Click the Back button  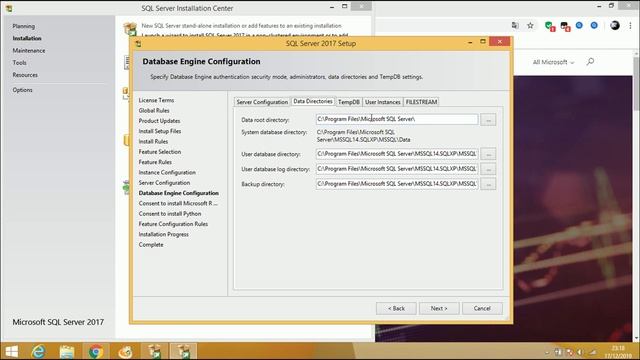(x=396, y=309)
